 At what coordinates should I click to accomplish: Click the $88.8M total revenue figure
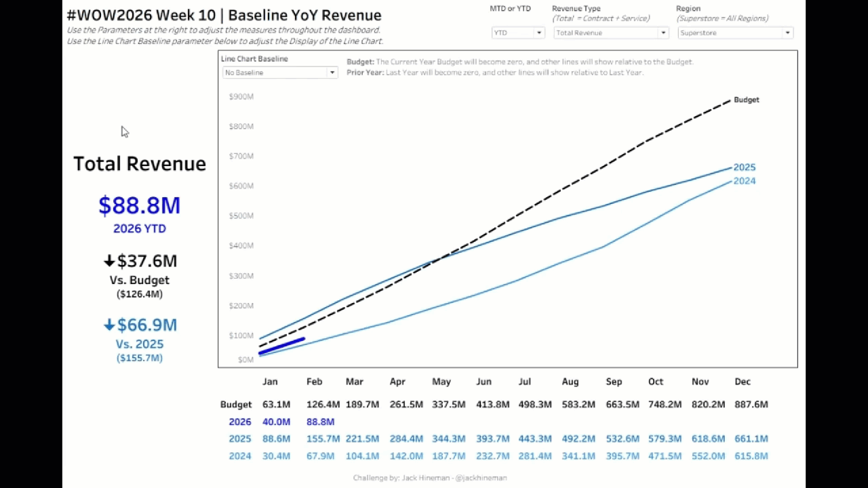coord(139,205)
